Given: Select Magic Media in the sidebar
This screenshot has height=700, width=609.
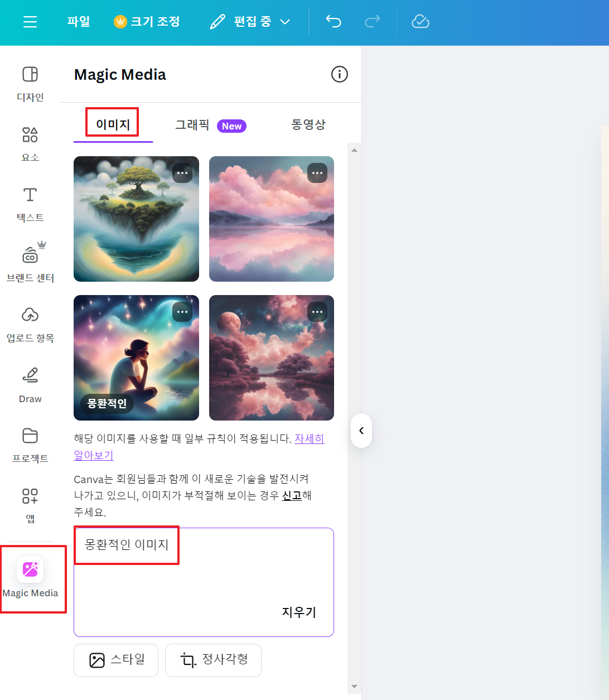Looking at the screenshot, I should point(30,578).
